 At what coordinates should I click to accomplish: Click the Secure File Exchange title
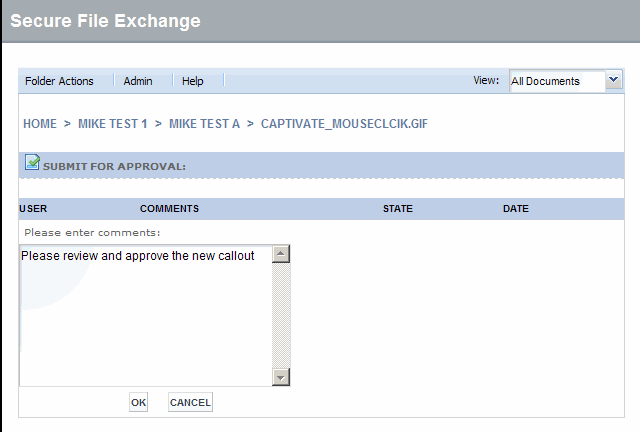105,21
